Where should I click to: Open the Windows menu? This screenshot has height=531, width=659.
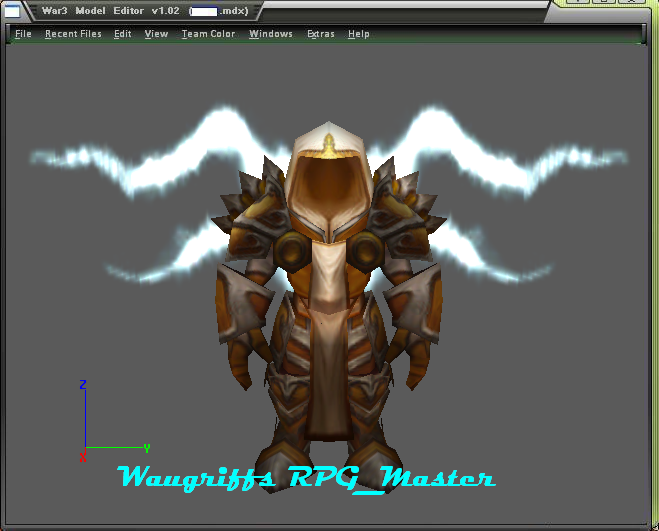271,34
